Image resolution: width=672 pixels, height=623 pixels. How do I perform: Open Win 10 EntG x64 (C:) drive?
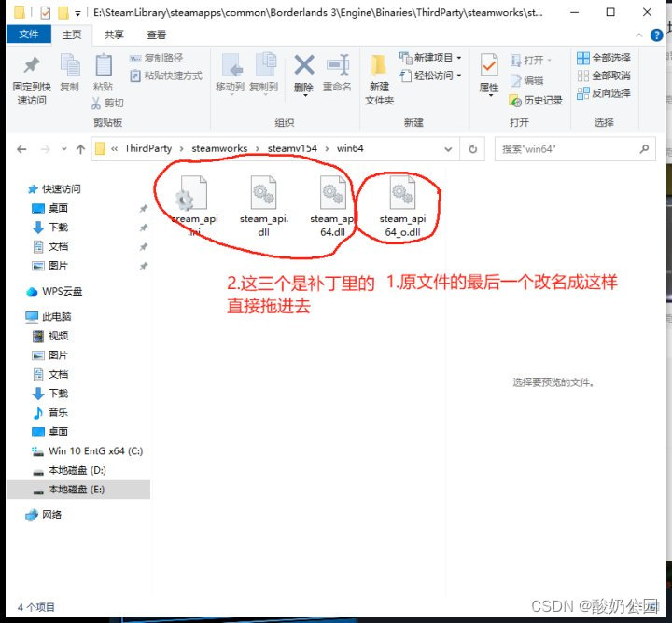tap(88, 450)
